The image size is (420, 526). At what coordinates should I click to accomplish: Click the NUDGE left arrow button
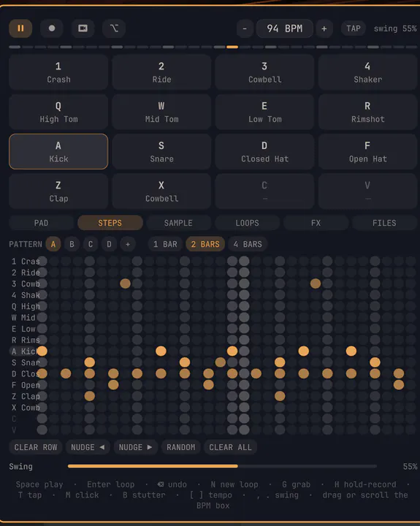pos(88,447)
